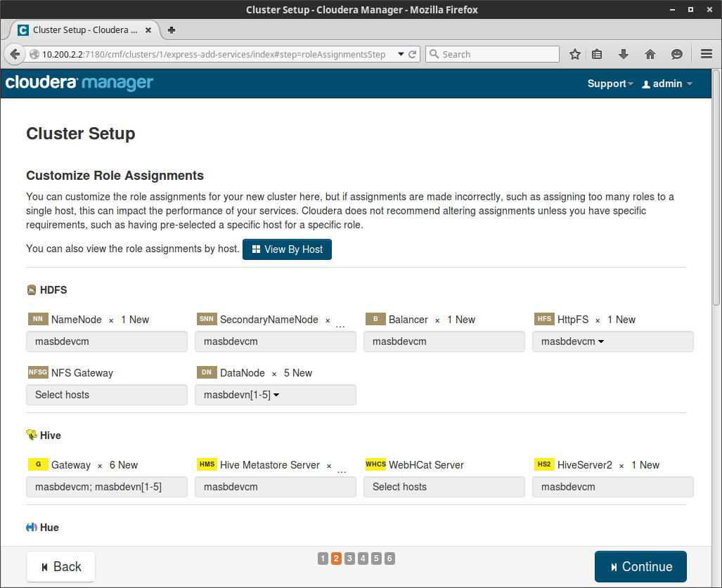Click Select hosts for NFS Gateway
The image size is (722, 588).
(x=107, y=395)
